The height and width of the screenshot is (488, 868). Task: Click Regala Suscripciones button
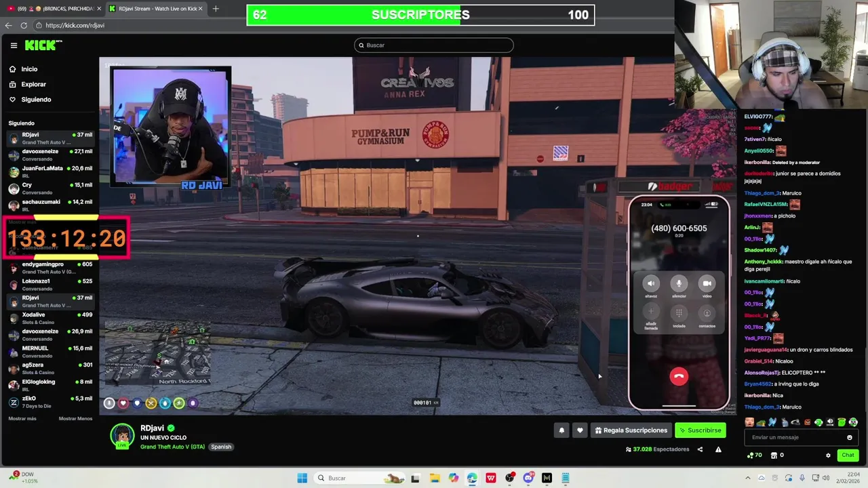(631, 430)
